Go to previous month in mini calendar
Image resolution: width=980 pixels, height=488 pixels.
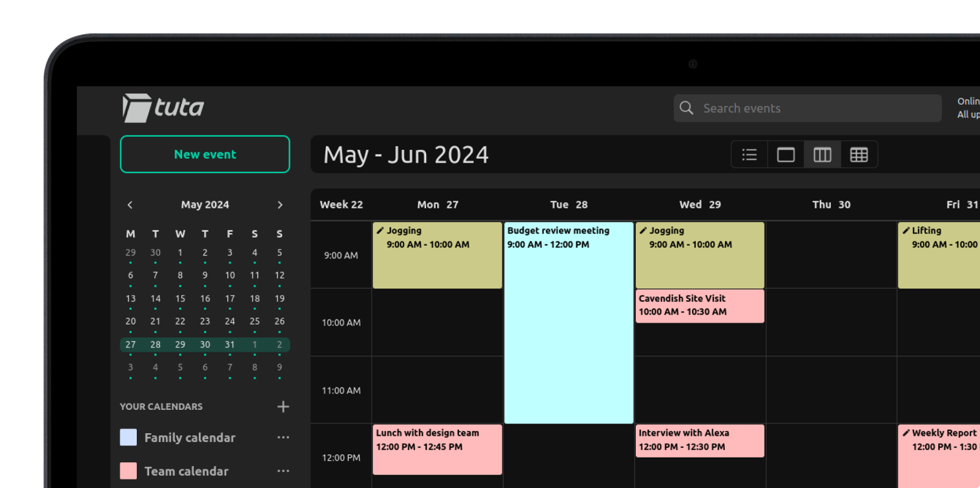[130, 205]
